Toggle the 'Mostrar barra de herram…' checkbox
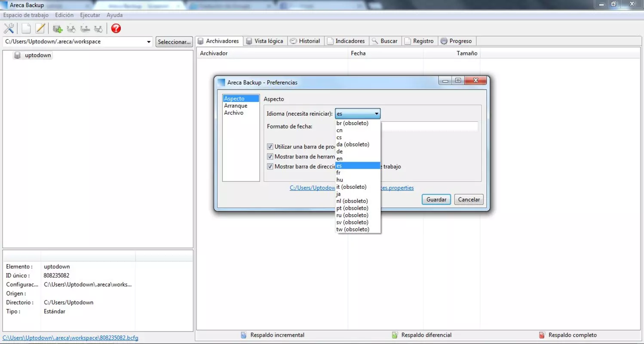The image size is (644, 344). pyautogui.click(x=270, y=157)
